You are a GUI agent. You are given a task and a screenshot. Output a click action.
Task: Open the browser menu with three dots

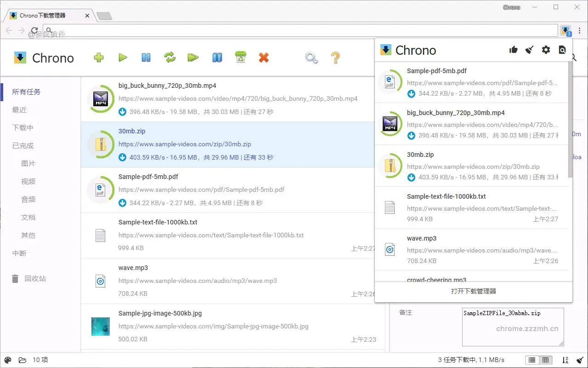pyautogui.click(x=580, y=30)
